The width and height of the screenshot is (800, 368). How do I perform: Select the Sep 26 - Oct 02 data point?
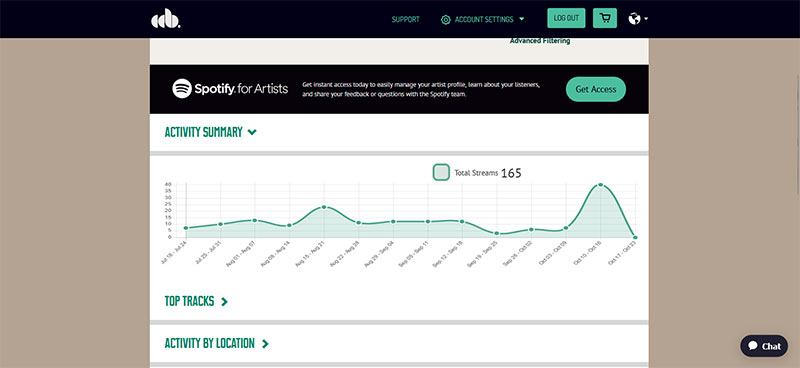531,230
